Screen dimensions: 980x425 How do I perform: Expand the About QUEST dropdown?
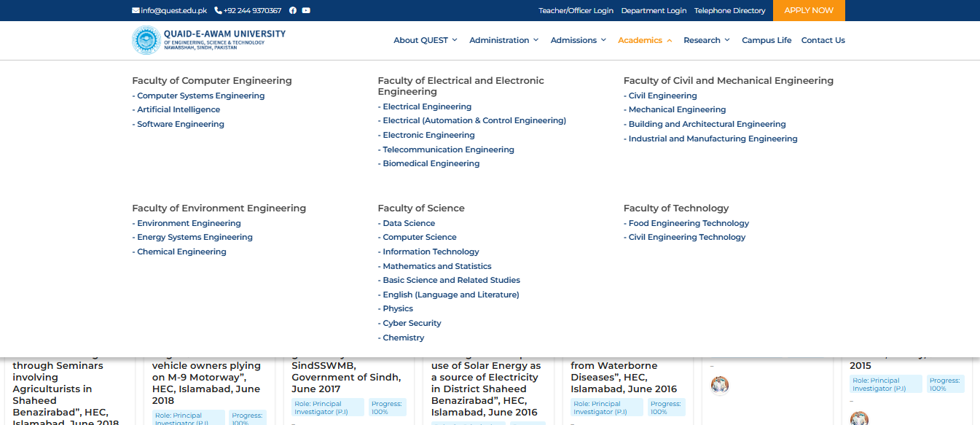(425, 40)
